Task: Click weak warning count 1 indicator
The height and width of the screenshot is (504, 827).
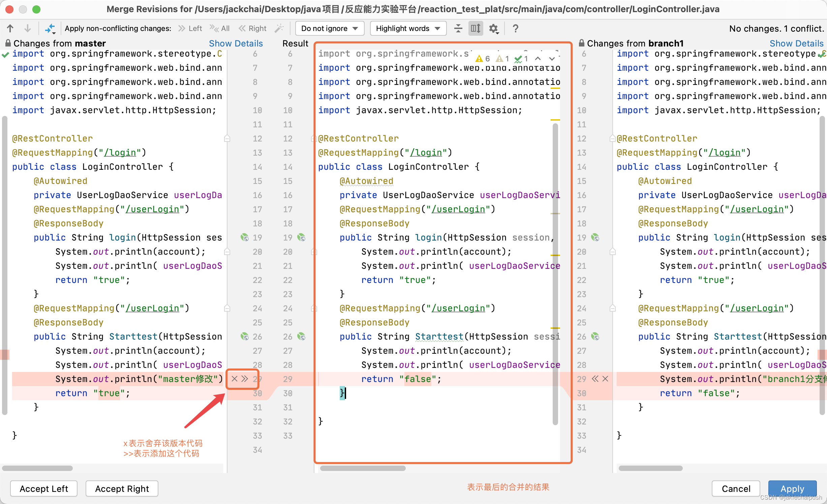Action: click(502, 59)
